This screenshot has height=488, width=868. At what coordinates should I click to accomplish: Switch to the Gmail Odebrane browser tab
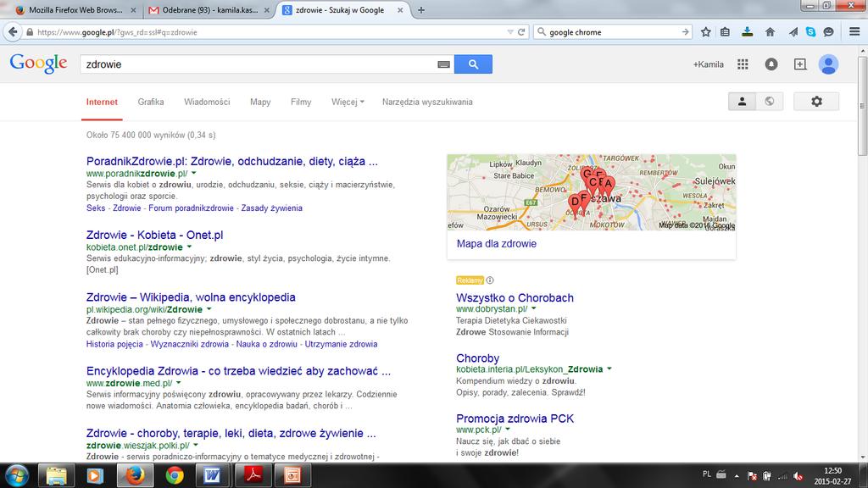pos(210,10)
